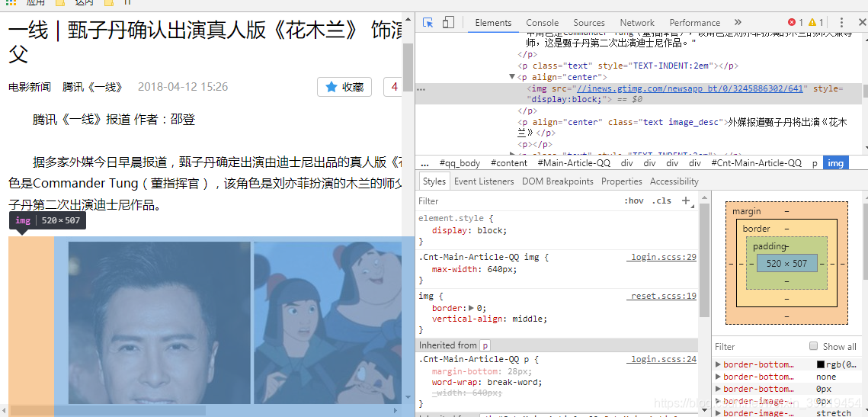This screenshot has height=417, width=868.
Task: Open _login.scss:24 source link
Action: coord(661,359)
